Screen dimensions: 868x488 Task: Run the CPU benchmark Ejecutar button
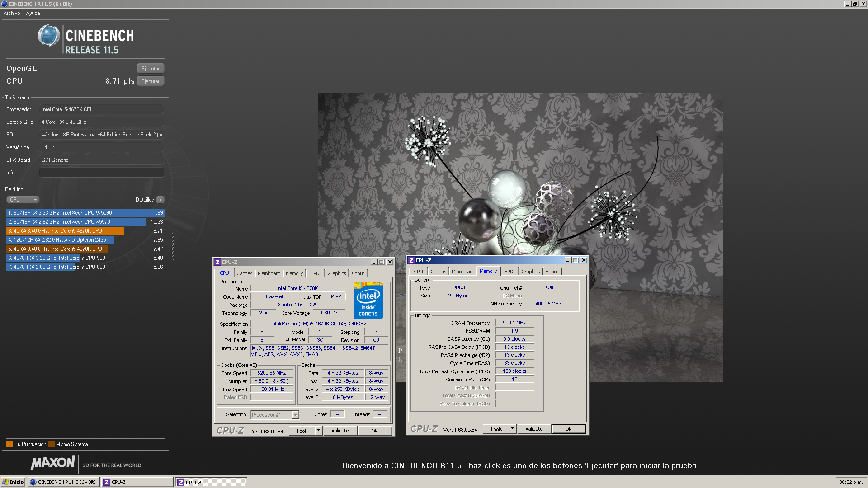coord(150,81)
